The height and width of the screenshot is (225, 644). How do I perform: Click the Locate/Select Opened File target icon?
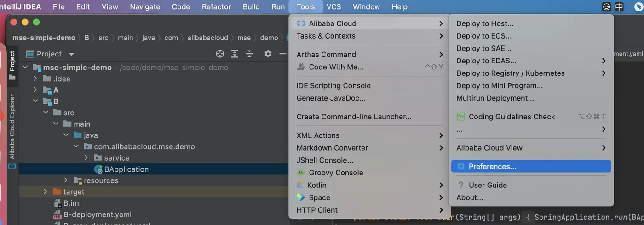220,54
